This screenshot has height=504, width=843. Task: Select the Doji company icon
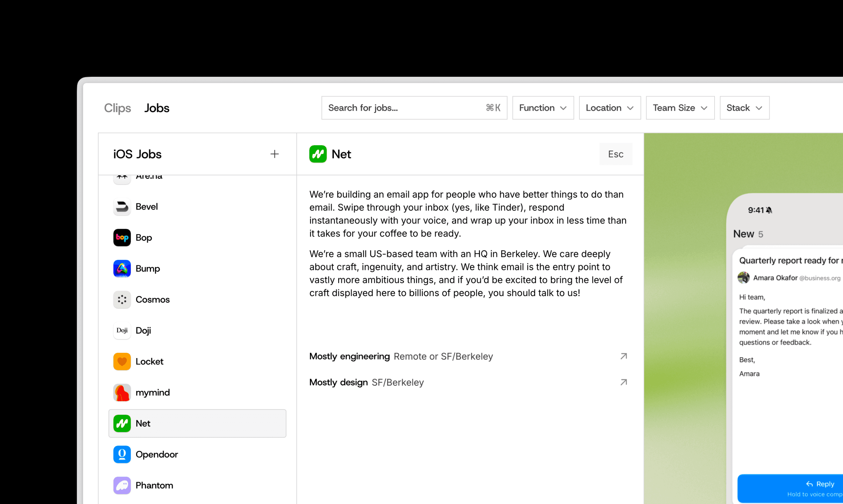point(122,331)
